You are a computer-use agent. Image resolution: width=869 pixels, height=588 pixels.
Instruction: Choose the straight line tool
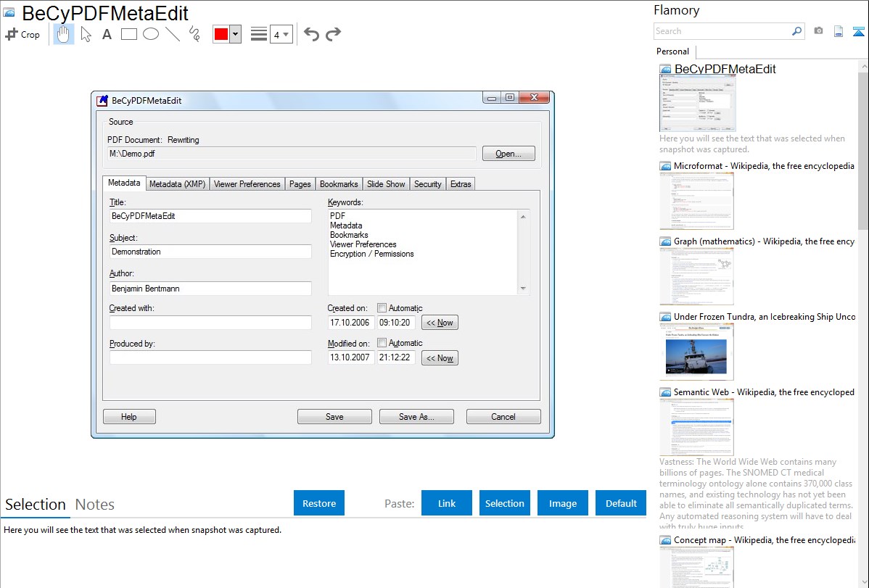173,34
